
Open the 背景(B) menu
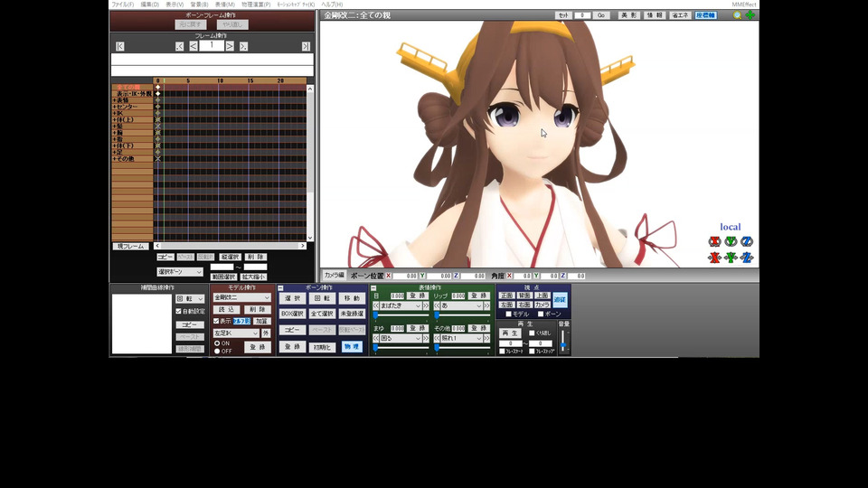click(x=199, y=5)
